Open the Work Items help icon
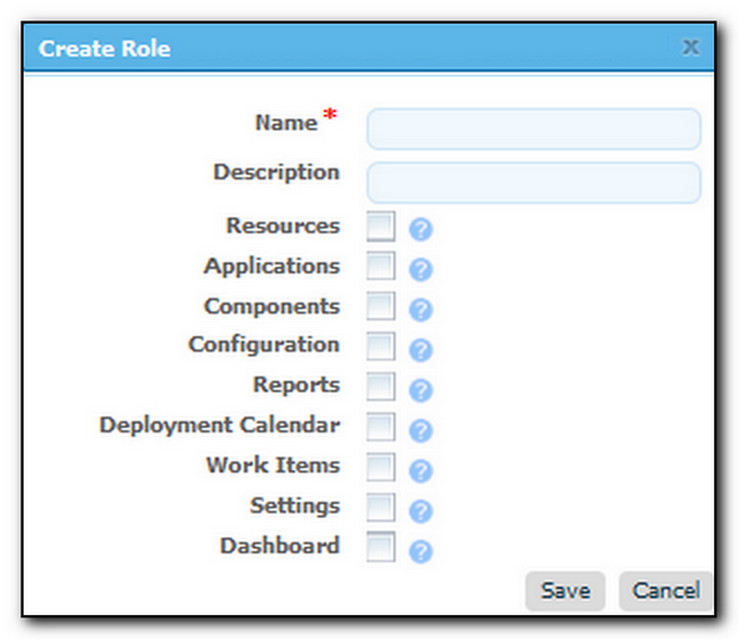The height and width of the screenshot is (640, 739). 421,471
